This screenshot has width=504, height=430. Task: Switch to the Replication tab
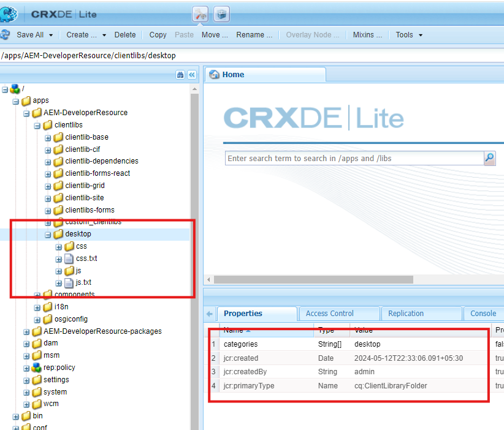pos(405,314)
